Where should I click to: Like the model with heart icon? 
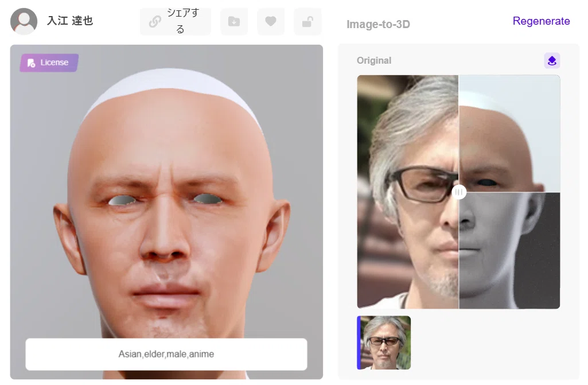271,21
